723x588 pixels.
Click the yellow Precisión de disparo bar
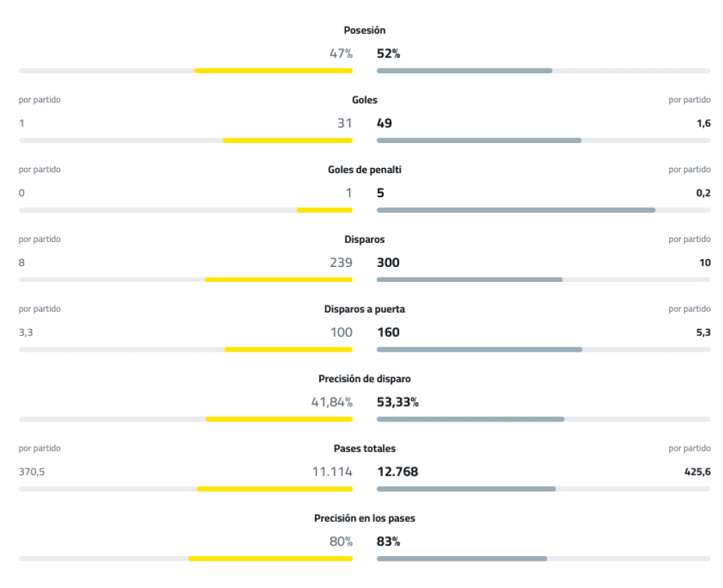point(279,419)
